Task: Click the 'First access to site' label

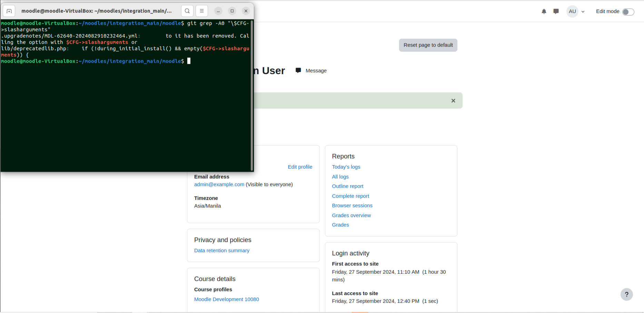Action: (355, 264)
